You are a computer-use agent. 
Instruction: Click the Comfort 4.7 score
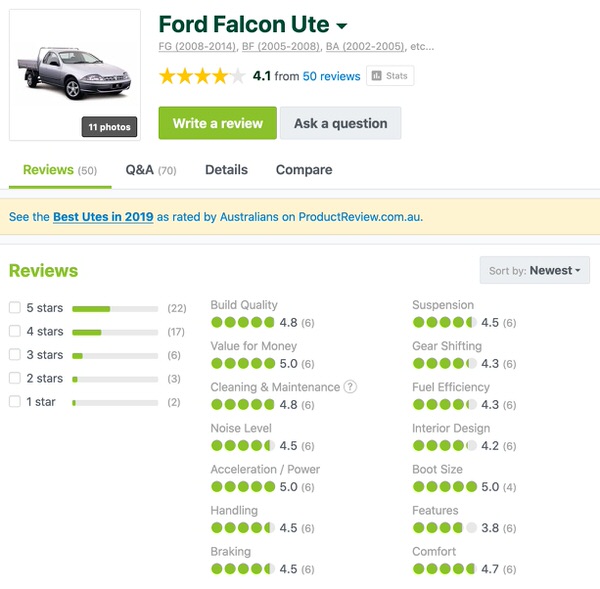pos(490,569)
